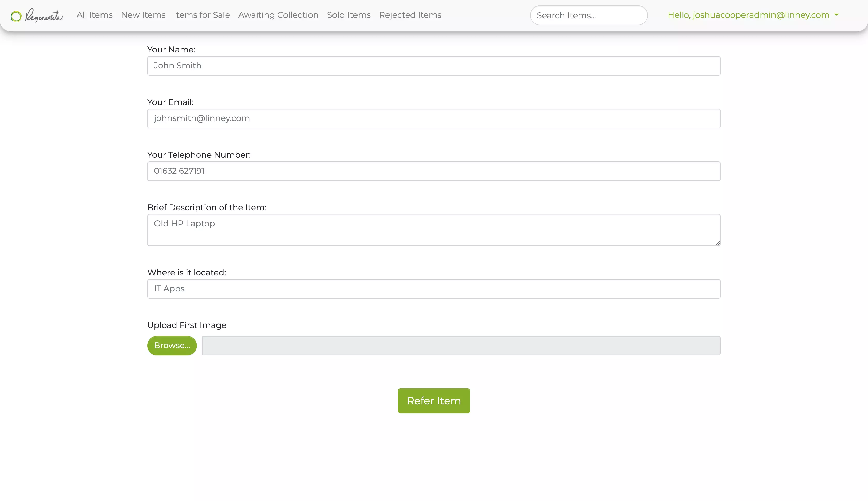This screenshot has width=868, height=501.
Task: Click the textarea resize handle
Action: pos(717,243)
